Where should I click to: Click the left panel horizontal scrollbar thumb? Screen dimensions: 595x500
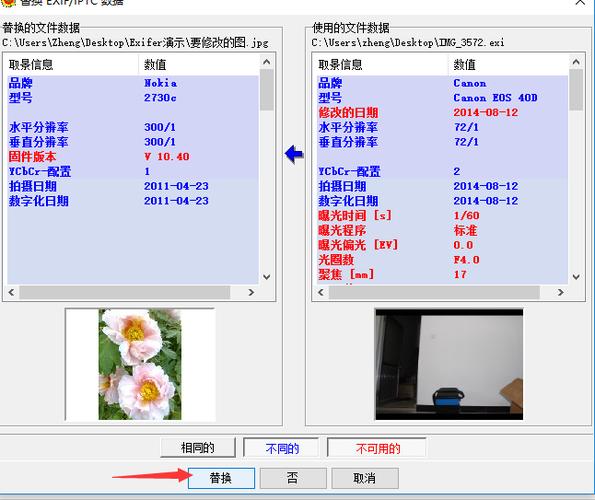(x=125, y=292)
